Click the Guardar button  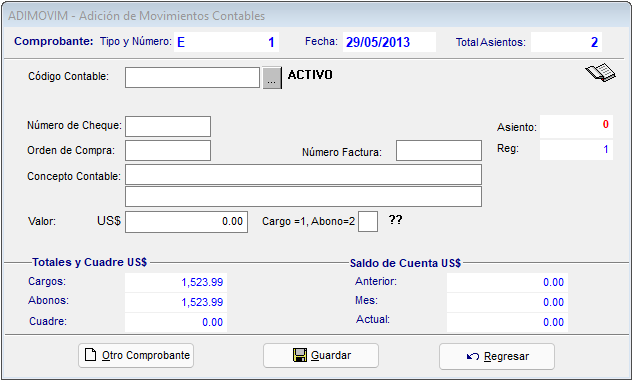321,355
